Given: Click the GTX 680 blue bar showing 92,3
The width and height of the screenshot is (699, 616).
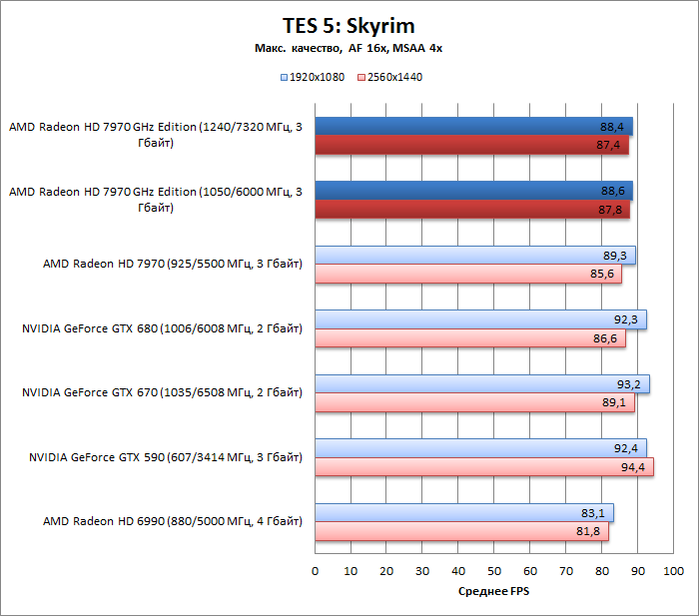Looking at the screenshot, I should coord(480,319).
